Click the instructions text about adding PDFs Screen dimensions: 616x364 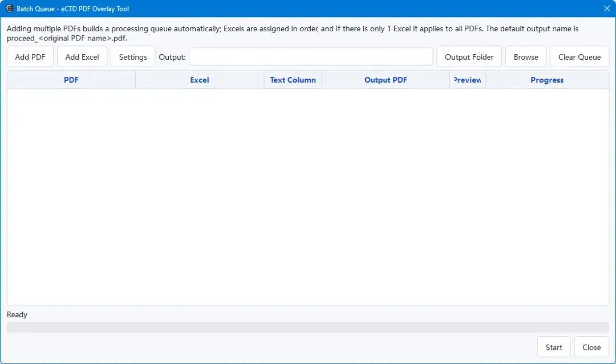pos(293,34)
